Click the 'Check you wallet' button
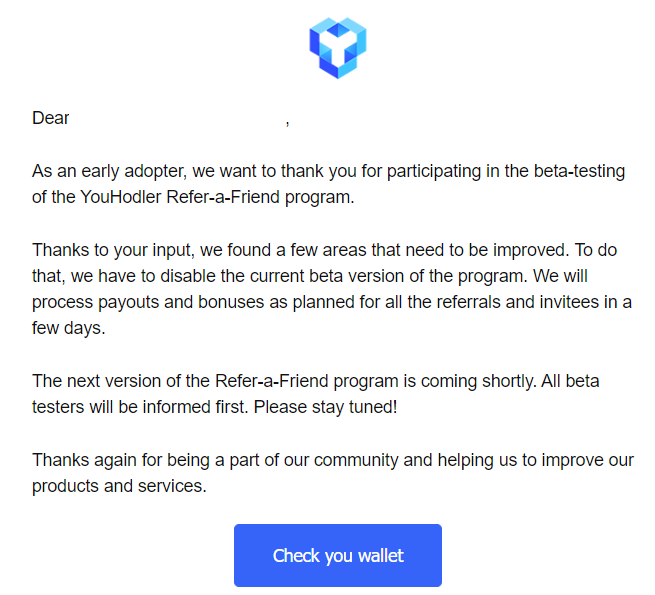Viewport: 655px width, 595px height. point(338,555)
